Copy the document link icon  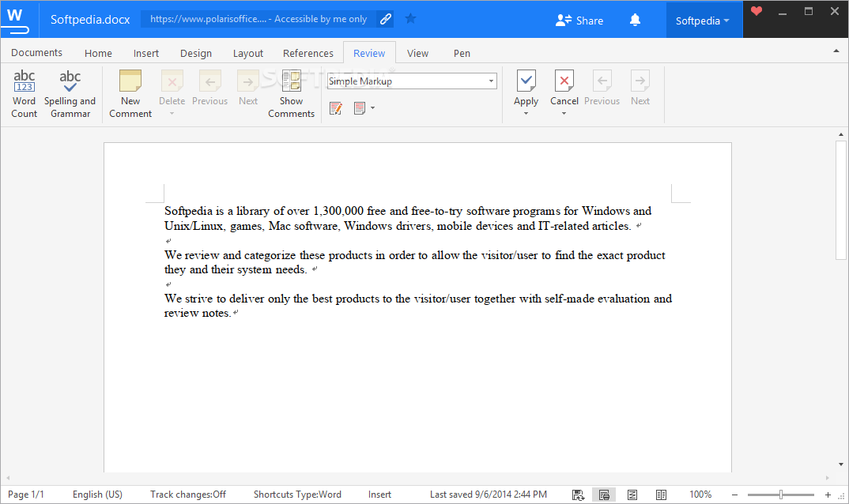click(x=386, y=19)
